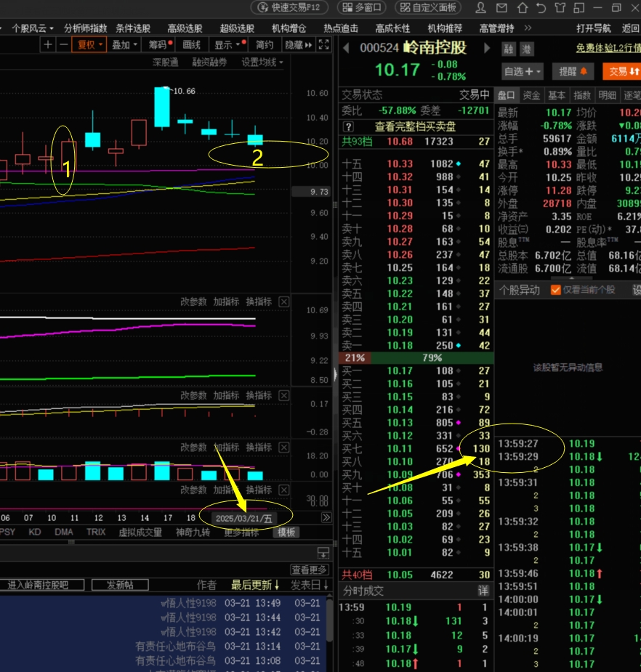Click 详 detail button in 分时成交
This screenshot has height=672, width=641.
tap(483, 591)
